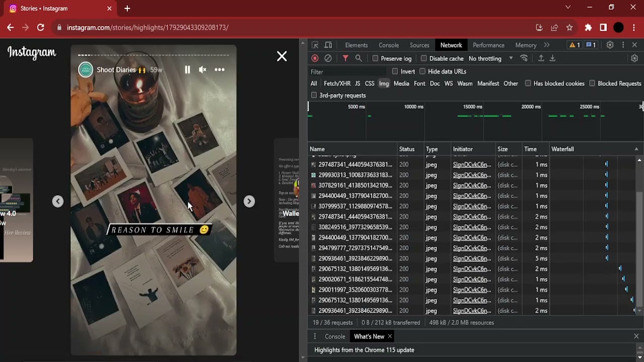Tick Blocked Requests checkbox

[x=592, y=83]
